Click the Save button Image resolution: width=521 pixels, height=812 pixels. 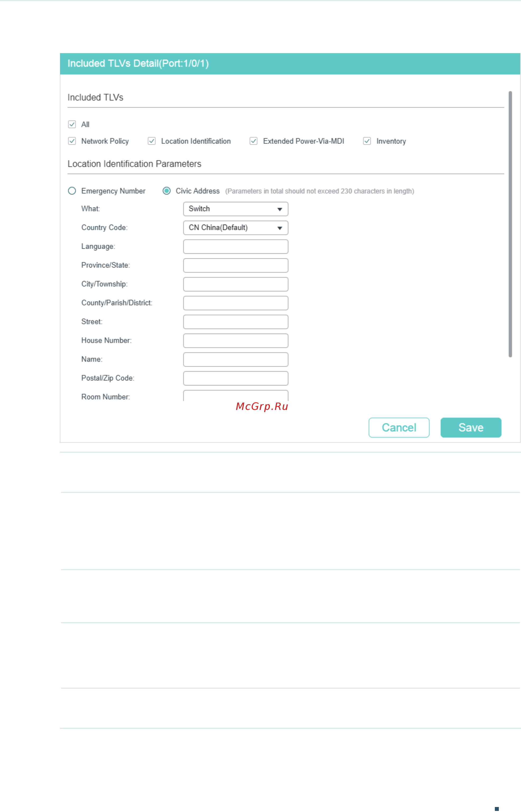coord(471,427)
